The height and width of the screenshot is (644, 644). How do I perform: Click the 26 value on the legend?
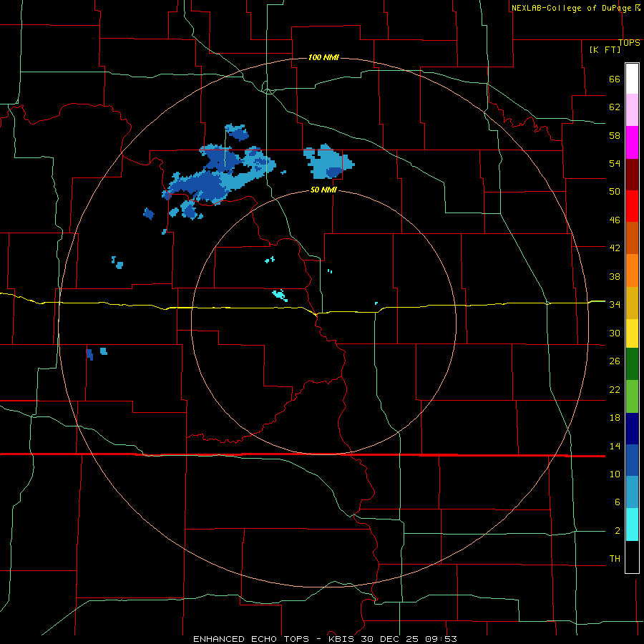(615, 361)
